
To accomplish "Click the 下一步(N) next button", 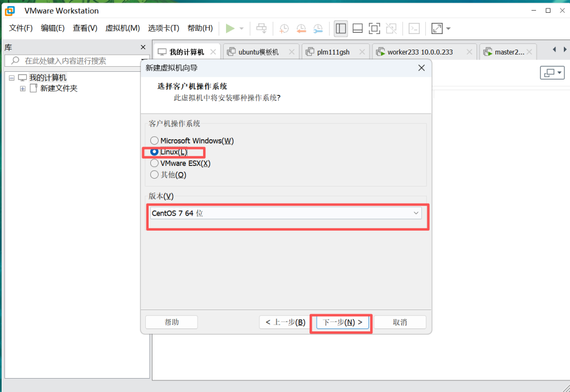I will pyautogui.click(x=343, y=322).
